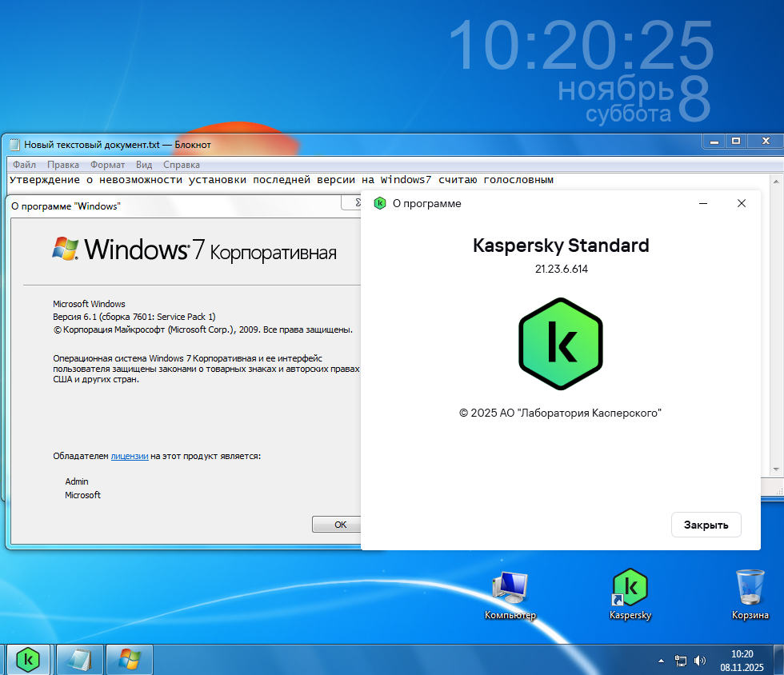784x675 pixels.
Task: Click the desktop clock gadget time
Action: click(582, 46)
